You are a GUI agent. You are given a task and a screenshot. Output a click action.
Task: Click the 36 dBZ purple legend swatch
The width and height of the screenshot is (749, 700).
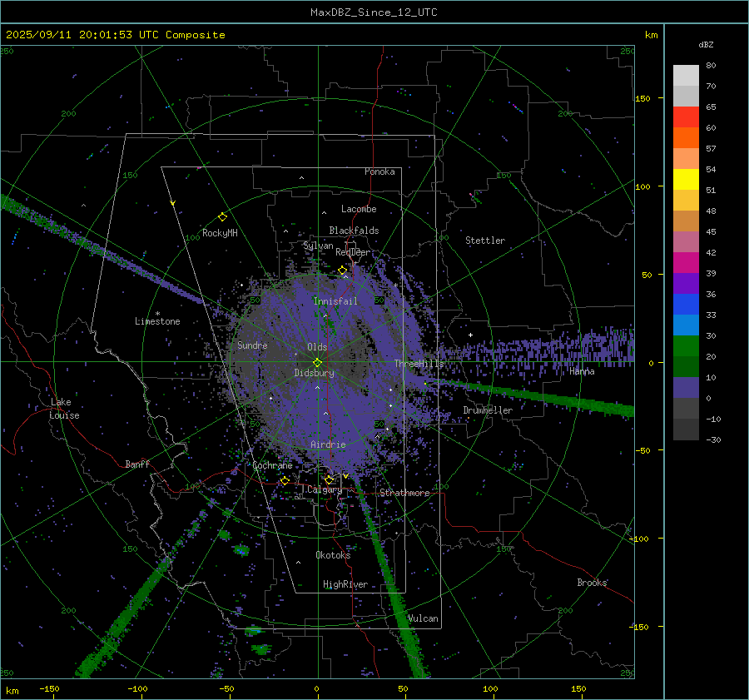pyautogui.click(x=686, y=283)
